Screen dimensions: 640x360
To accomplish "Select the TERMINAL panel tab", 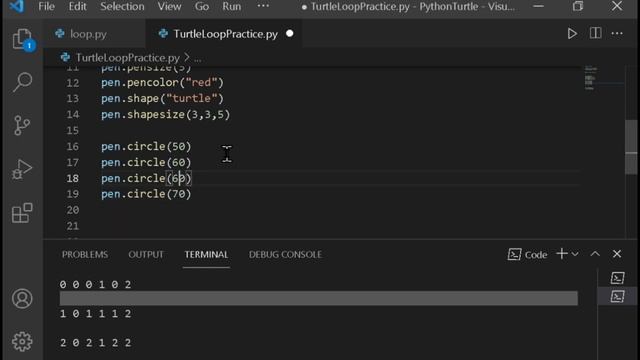I will point(206,254).
